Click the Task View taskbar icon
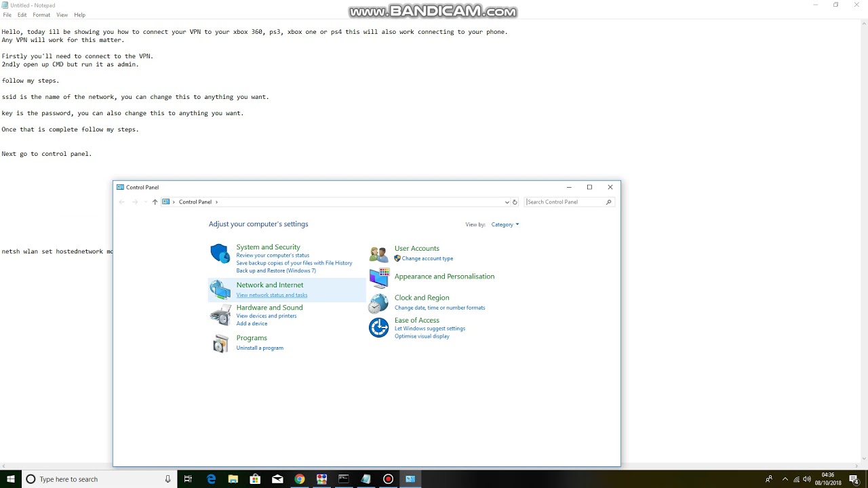 [x=189, y=479]
